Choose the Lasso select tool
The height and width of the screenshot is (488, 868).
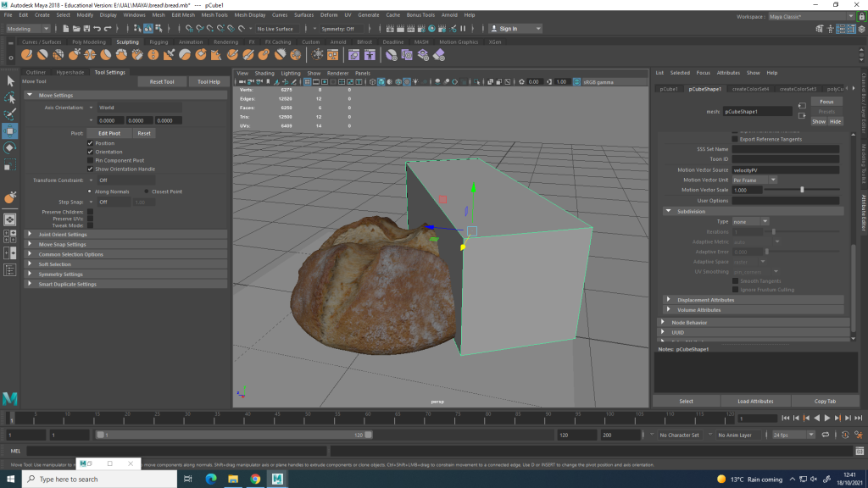click(10, 97)
